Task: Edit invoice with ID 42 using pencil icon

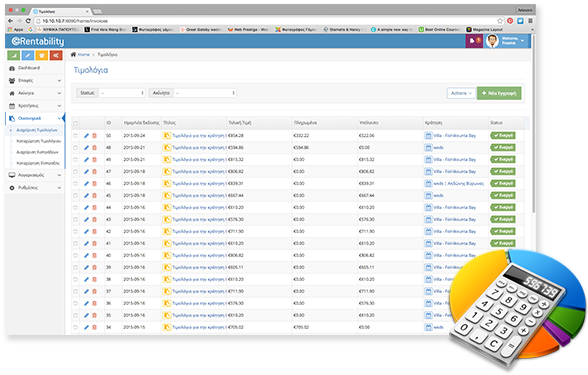Action: (86, 232)
